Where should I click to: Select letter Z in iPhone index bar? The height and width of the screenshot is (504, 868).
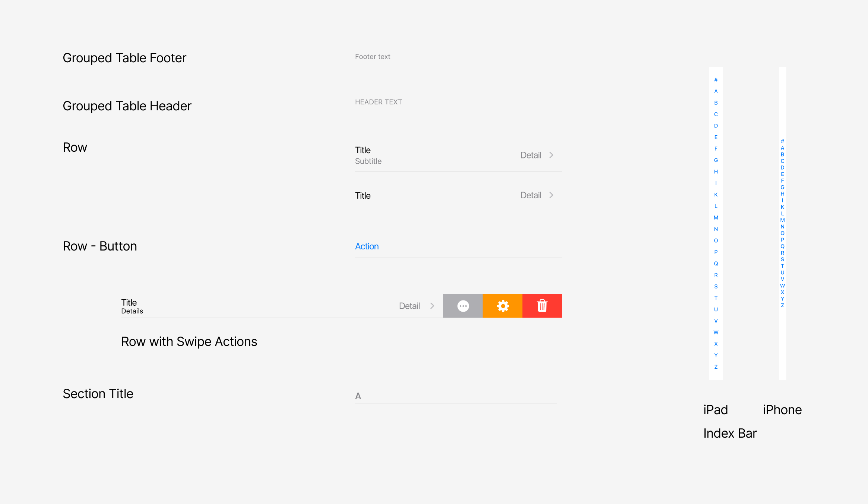click(782, 305)
